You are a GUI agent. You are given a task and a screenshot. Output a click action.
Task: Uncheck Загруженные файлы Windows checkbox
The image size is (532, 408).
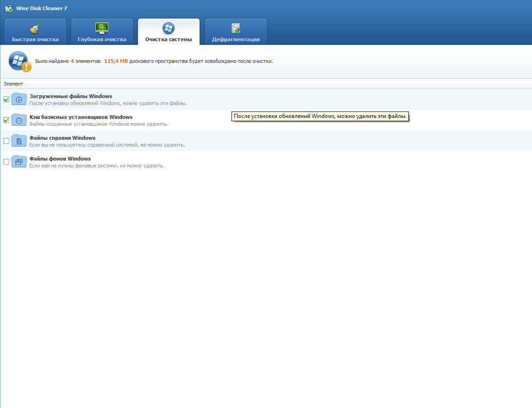point(6,99)
